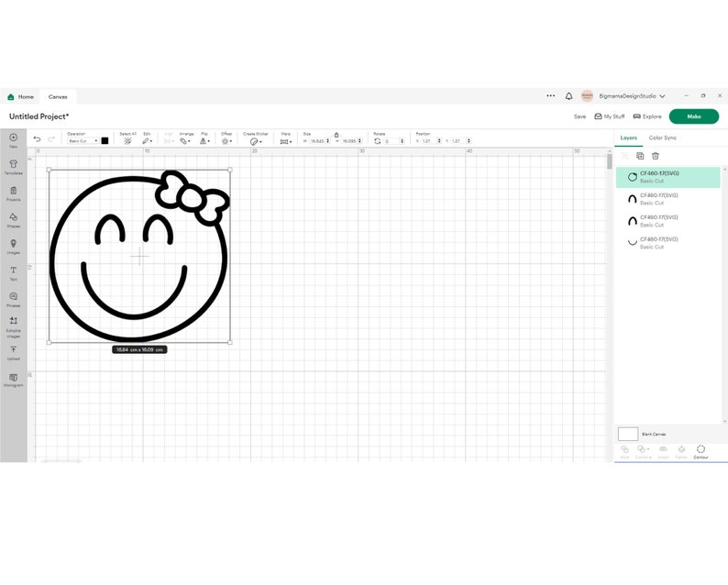Click the Rotate angle input field
728x585 pixels.
(x=391, y=141)
